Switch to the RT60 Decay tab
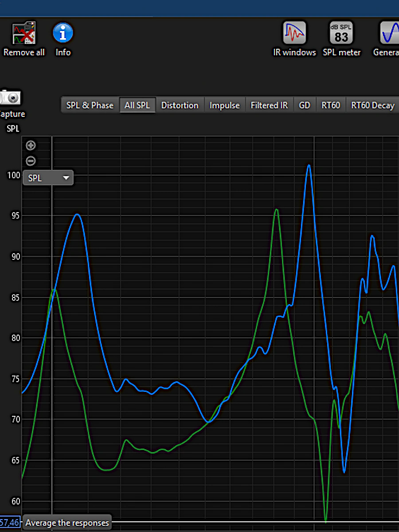 (x=372, y=105)
